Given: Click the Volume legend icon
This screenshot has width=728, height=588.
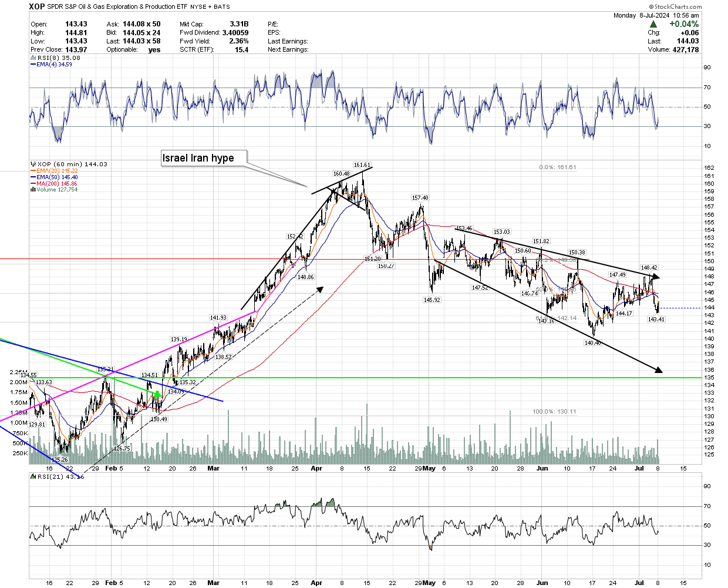Looking at the screenshot, I should click(33, 190).
